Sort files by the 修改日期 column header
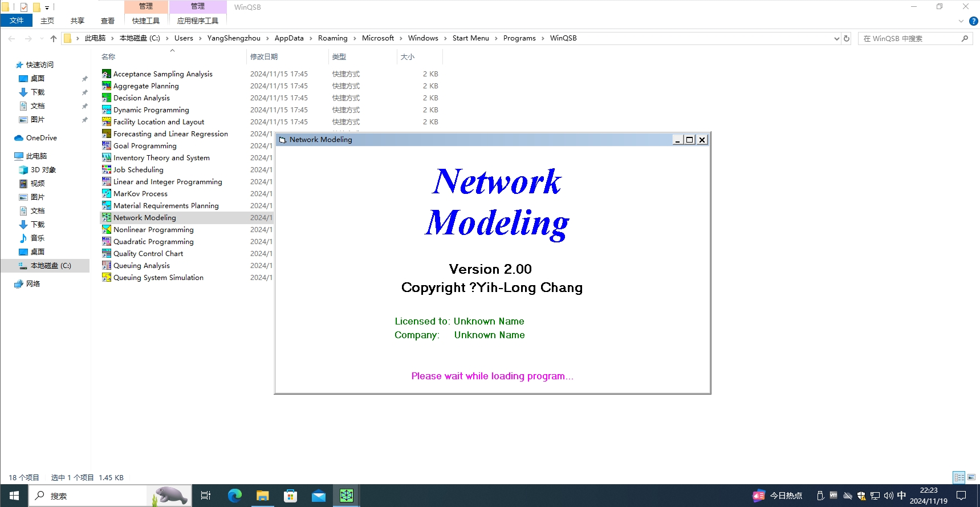The image size is (980, 507). point(264,56)
